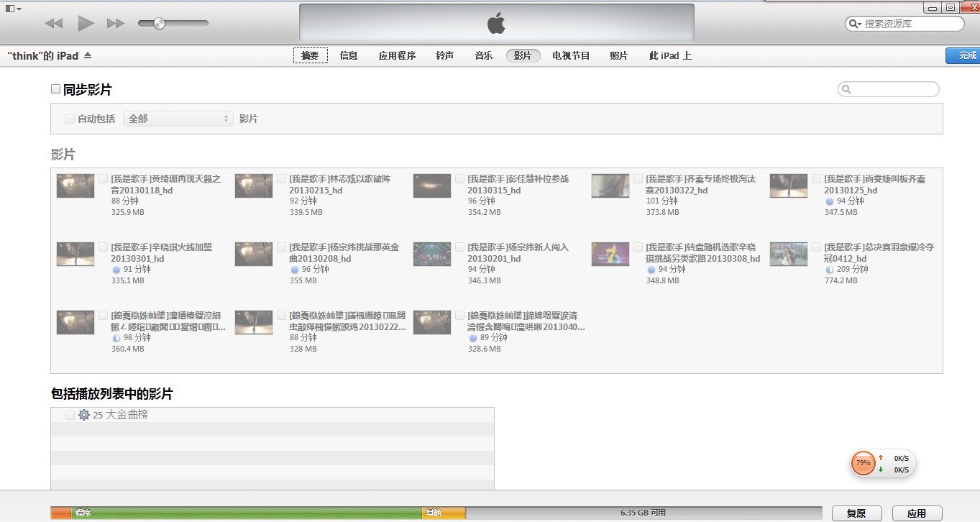The width and height of the screenshot is (980, 522).
Task: Click the Play button in the transport controls
Action: [x=86, y=23]
